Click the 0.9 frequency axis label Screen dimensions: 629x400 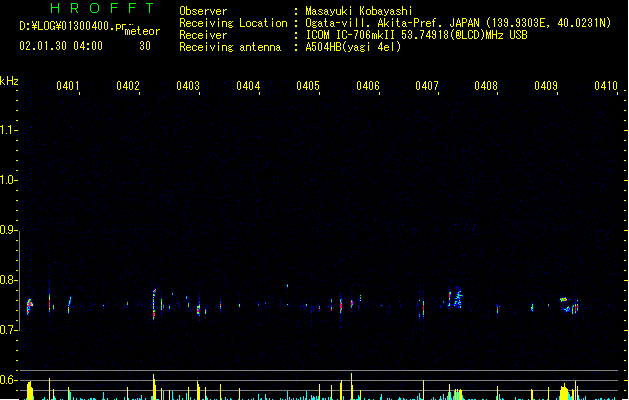tap(8, 230)
